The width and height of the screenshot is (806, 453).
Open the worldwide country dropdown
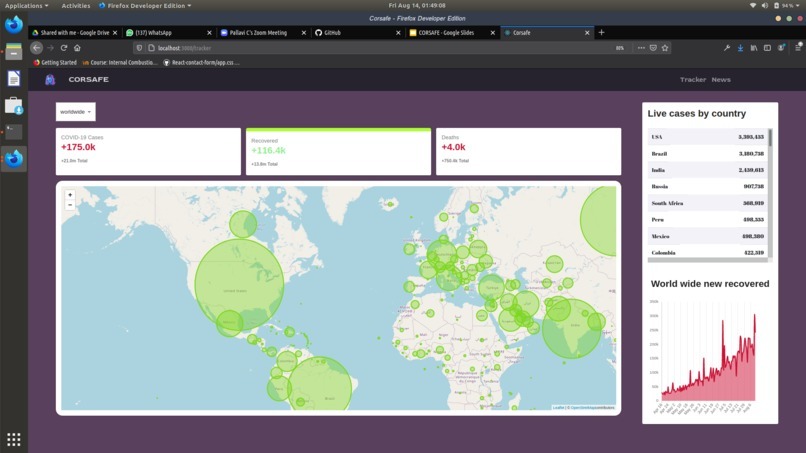click(x=76, y=112)
